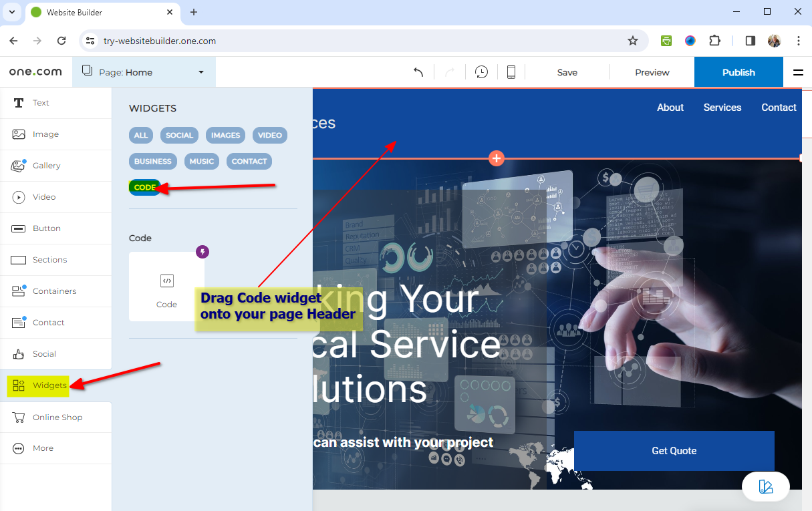The height and width of the screenshot is (511, 812).
Task: Filter widgets by CONTACT
Action: (249, 161)
